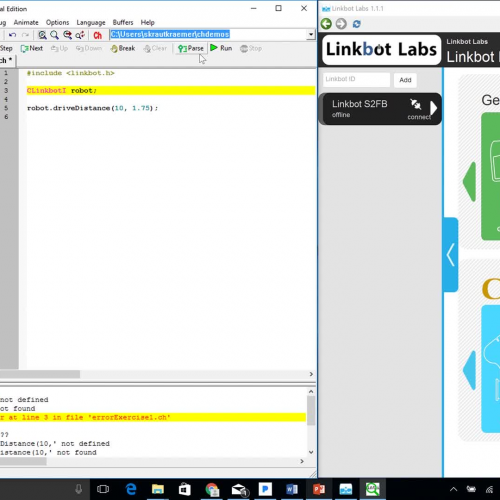The height and width of the screenshot is (500, 500).
Task: Click the Linkbot Labs taskbar icon
Action: coord(346,489)
